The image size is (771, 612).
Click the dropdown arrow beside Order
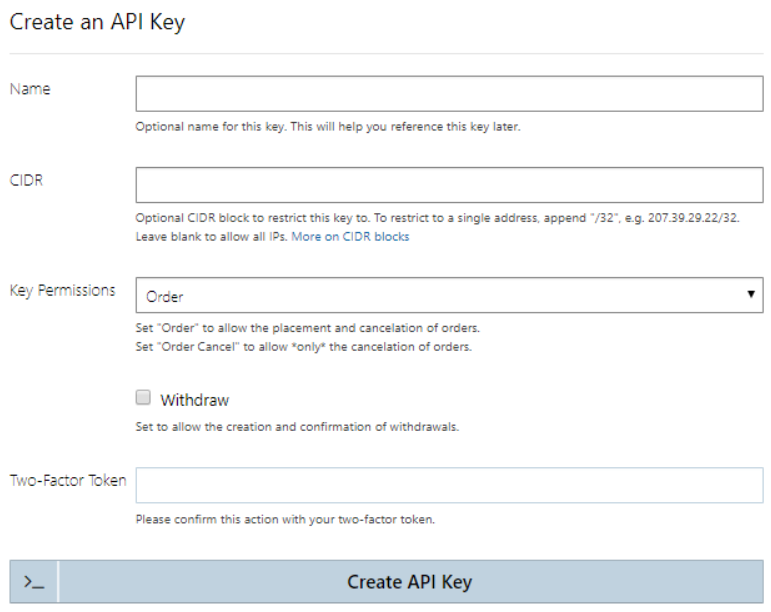750,295
